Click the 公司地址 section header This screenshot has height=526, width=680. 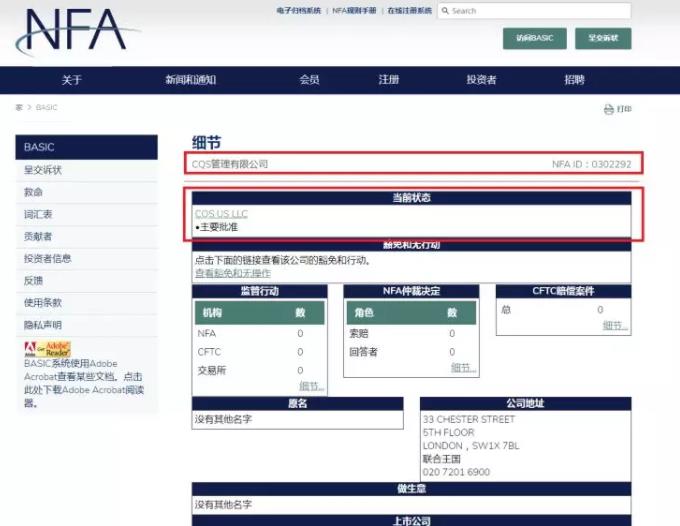click(x=526, y=403)
